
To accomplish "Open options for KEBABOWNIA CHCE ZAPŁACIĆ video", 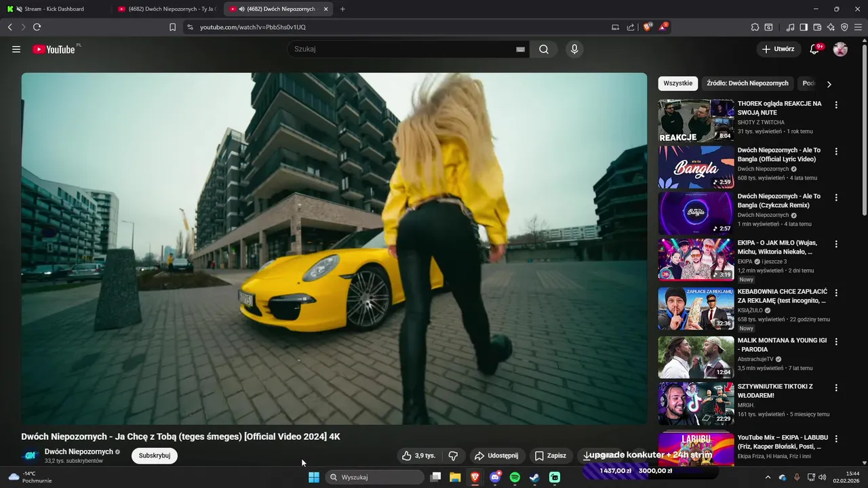I will (836, 293).
